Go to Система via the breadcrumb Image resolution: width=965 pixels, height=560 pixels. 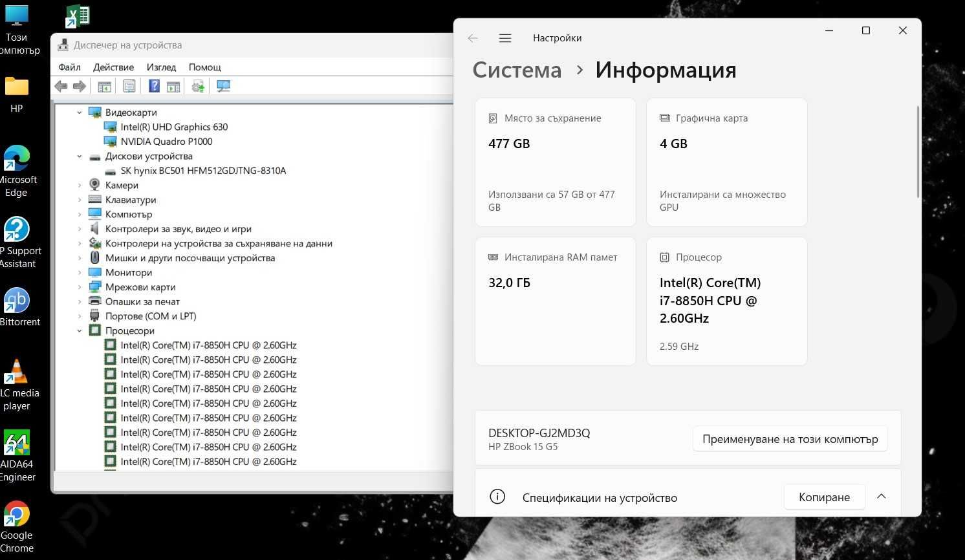(517, 70)
